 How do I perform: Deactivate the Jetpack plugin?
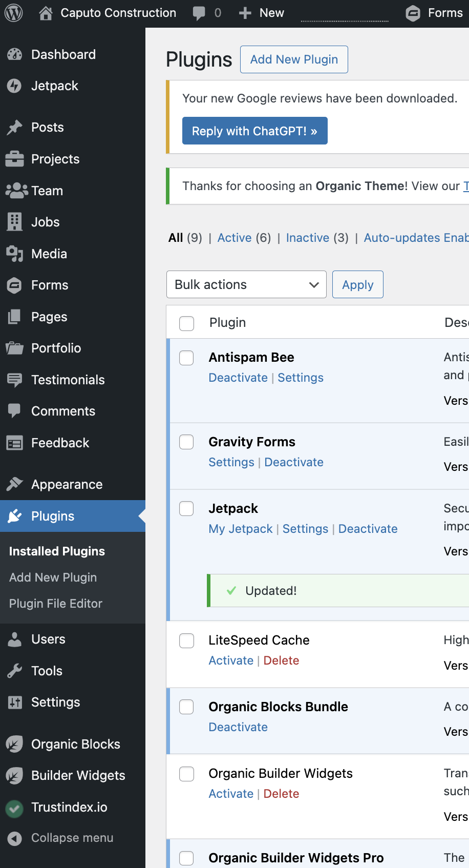(x=368, y=529)
